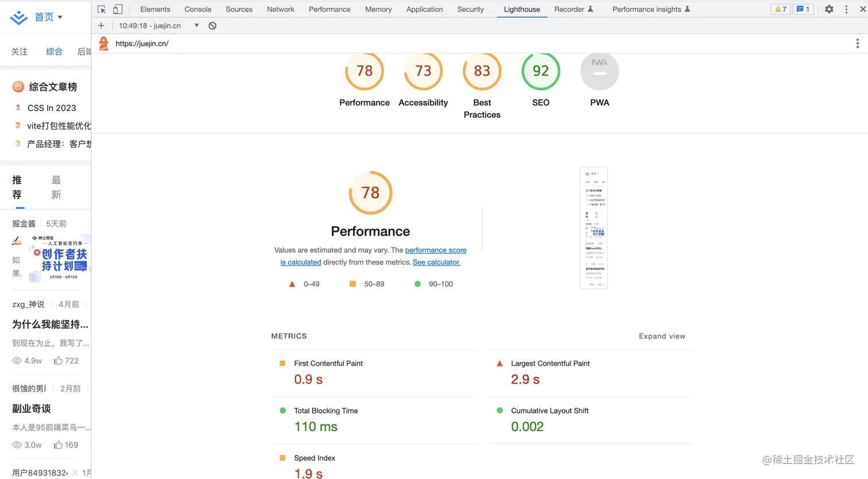Open Lighthouse report three-dot tools menu
Viewport: 868px width, 479px height.
click(858, 44)
